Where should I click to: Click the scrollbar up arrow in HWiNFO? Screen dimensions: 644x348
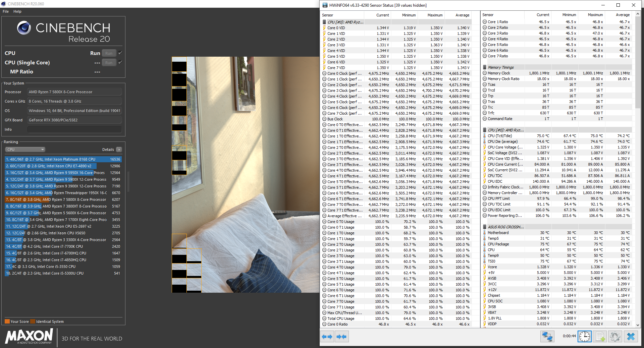coord(638,14)
